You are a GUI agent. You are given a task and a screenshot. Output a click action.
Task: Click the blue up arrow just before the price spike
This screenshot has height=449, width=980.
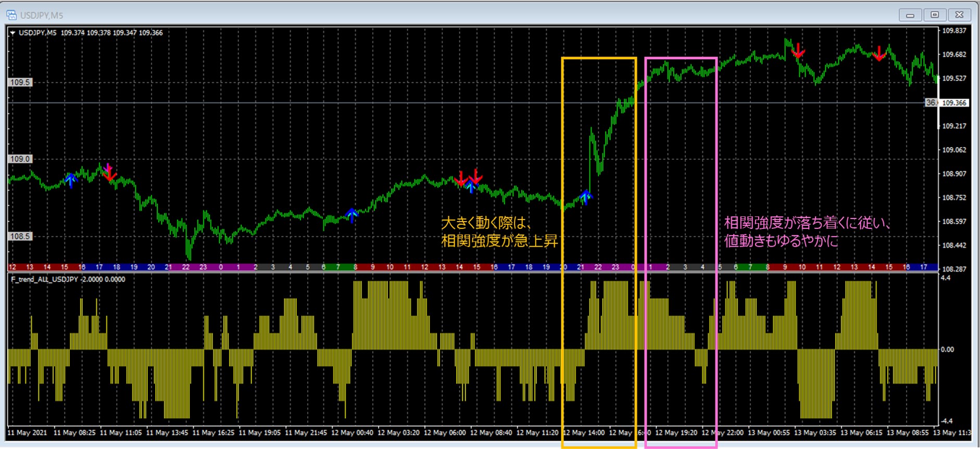point(586,197)
